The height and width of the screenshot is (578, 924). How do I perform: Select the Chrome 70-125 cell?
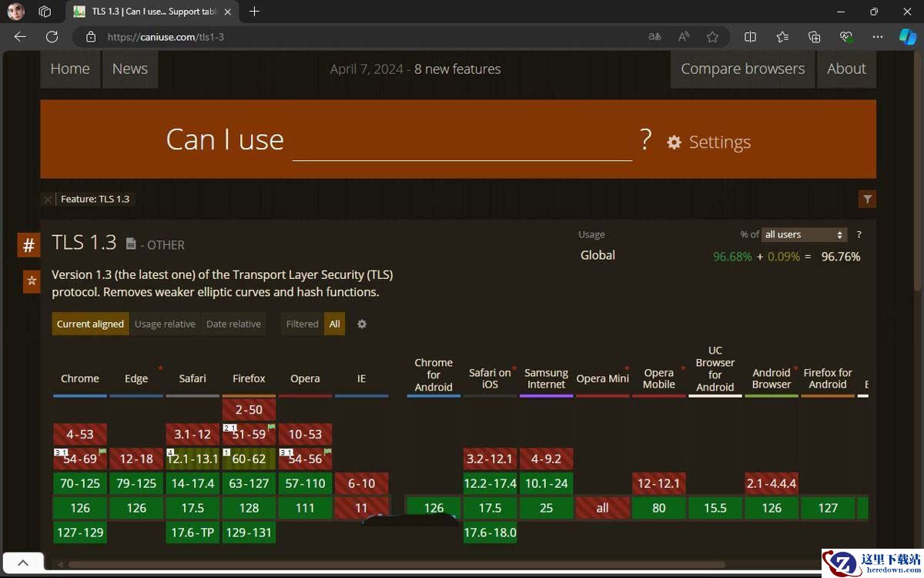80,483
